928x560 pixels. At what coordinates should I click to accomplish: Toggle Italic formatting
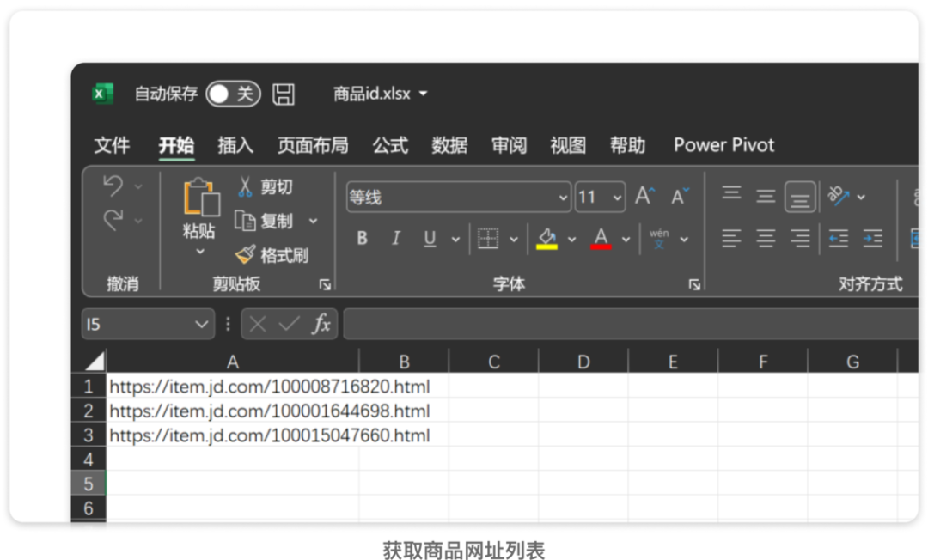click(396, 238)
